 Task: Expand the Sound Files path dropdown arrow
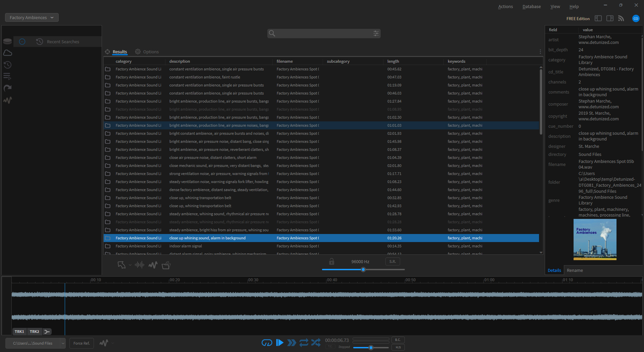pyautogui.click(x=63, y=343)
